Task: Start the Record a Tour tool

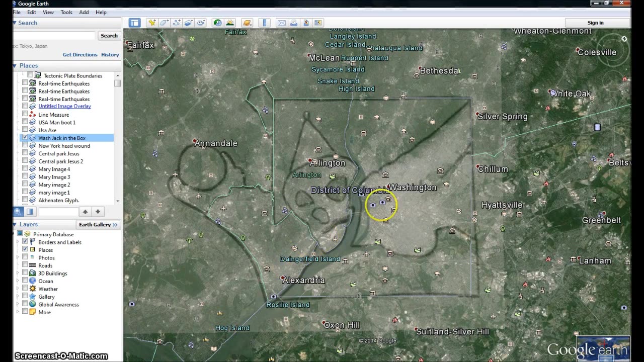Action: (201, 23)
